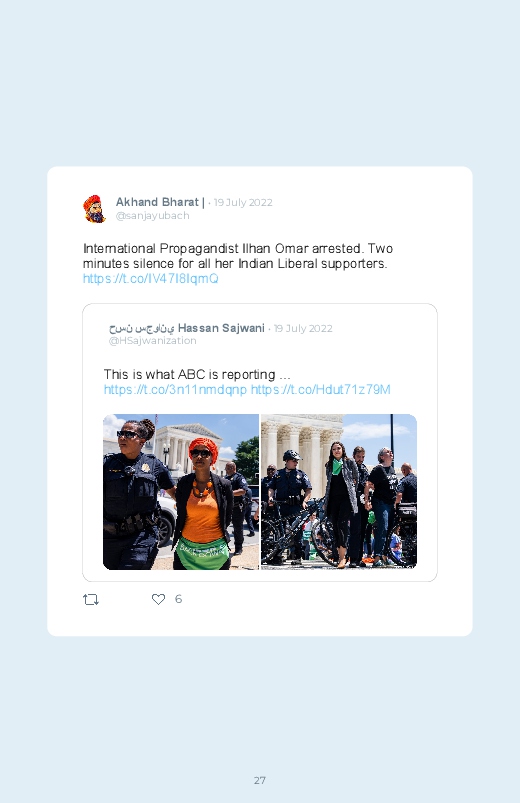The width and height of the screenshot is (520, 803).
Task: Open Akhand Bharat profile avatar
Action: point(95,208)
